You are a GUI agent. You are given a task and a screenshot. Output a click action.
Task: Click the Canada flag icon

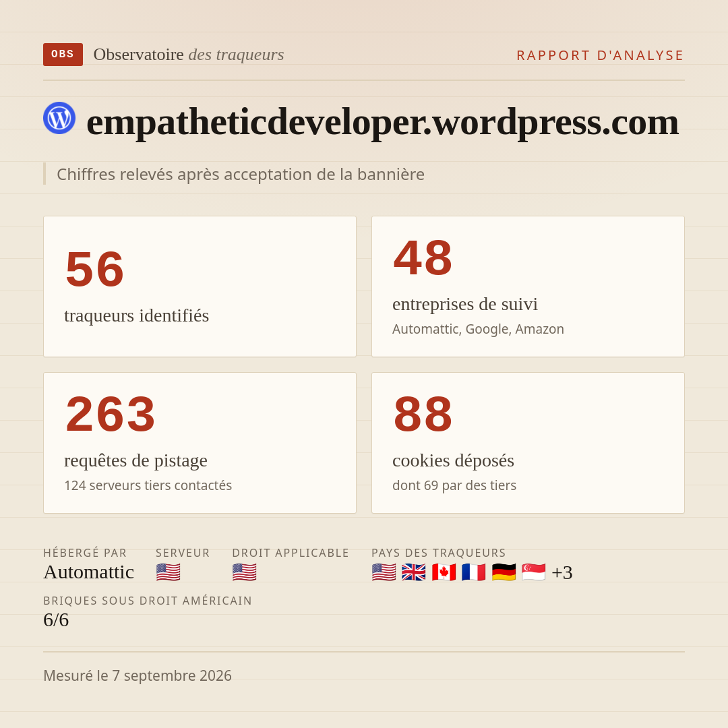click(444, 572)
